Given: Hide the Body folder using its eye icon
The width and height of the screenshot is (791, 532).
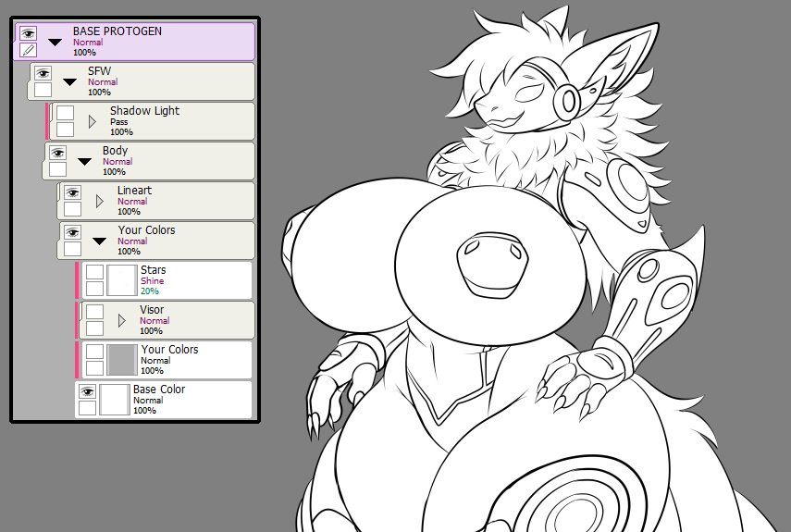Looking at the screenshot, I should [57, 154].
